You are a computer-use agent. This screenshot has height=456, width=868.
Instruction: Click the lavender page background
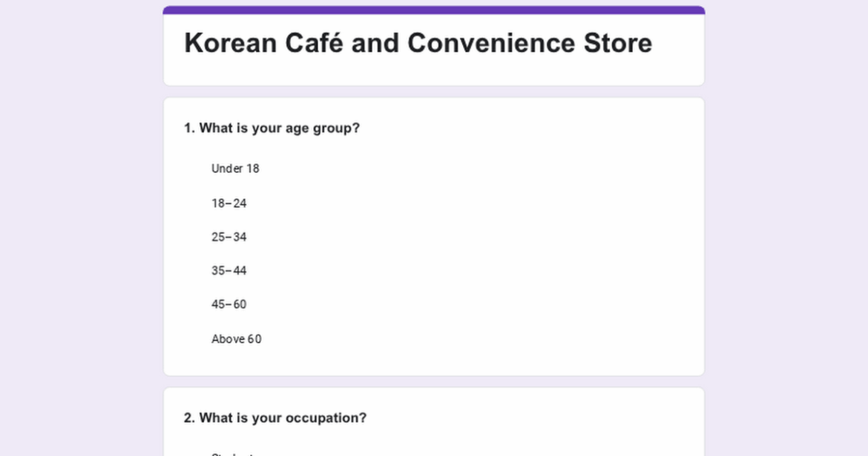tap(67, 223)
